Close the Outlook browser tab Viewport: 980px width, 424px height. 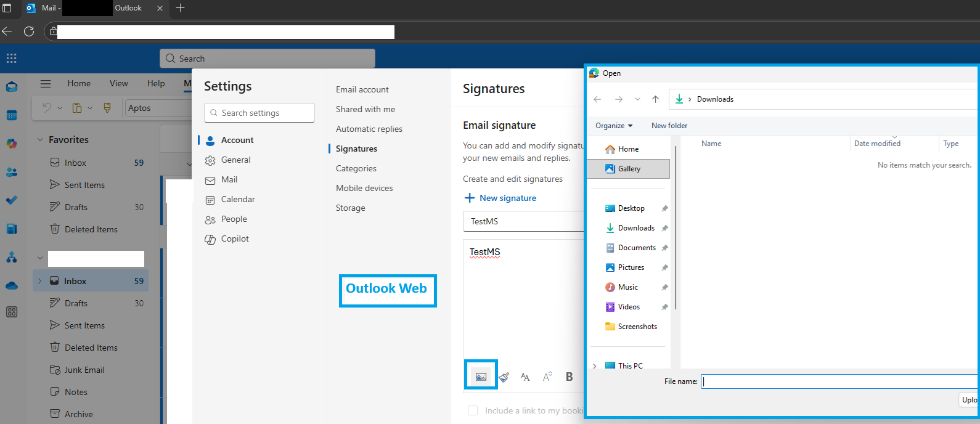click(x=160, y=8)
